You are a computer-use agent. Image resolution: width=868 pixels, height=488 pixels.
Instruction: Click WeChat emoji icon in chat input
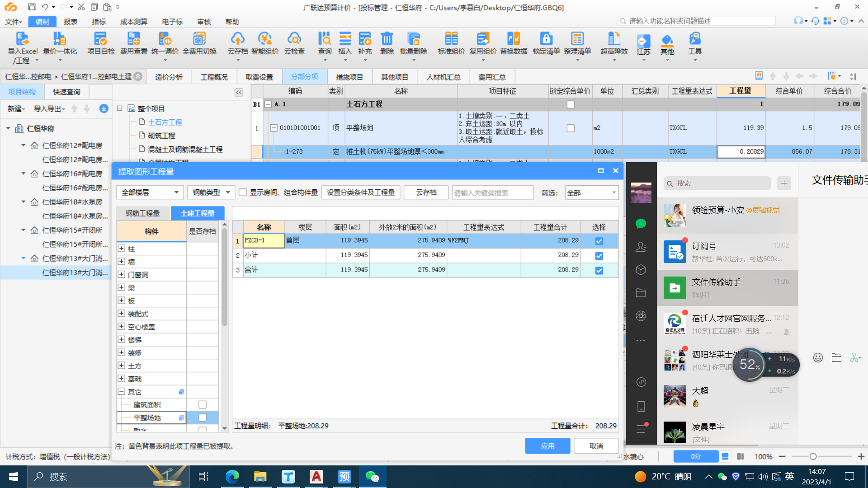tap(818, 358)
